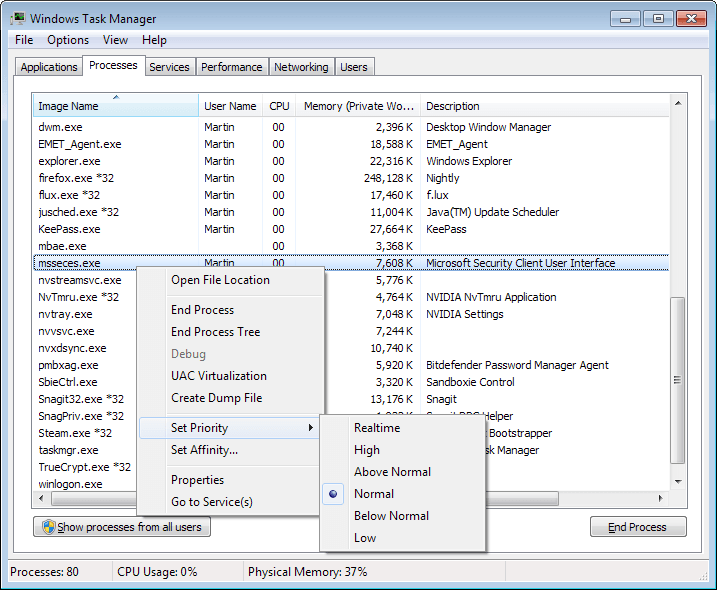This screenshot has height=590, width=717.
Task: Select the taskmgr.exe process
Action: coord(68,450)
